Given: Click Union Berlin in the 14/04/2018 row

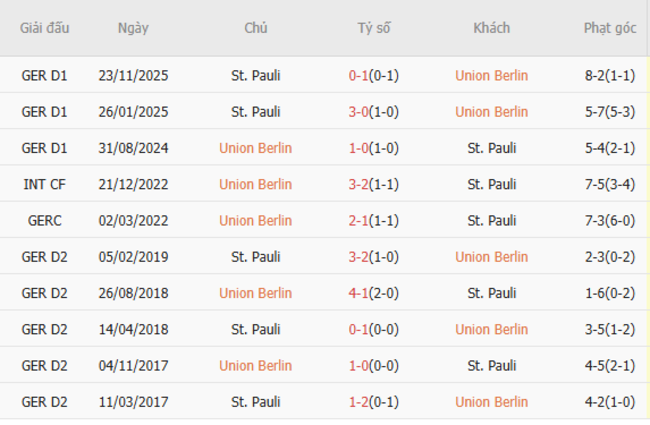Looking at the screenshot, I should [x=491, y=329].
